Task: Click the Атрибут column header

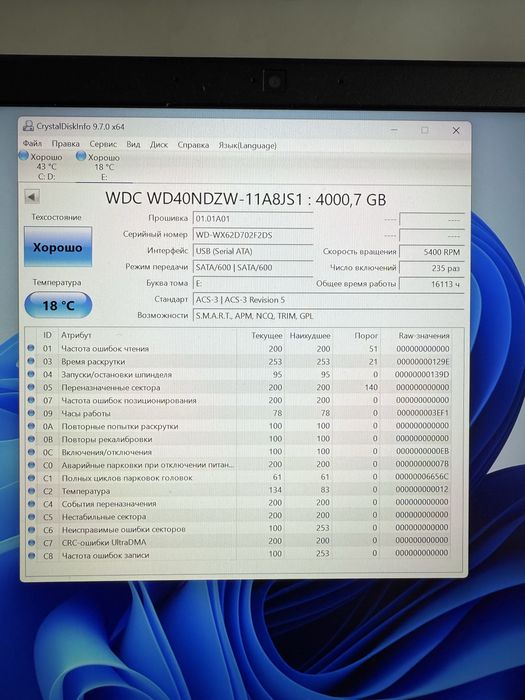Action: click(x=76, y=335)
